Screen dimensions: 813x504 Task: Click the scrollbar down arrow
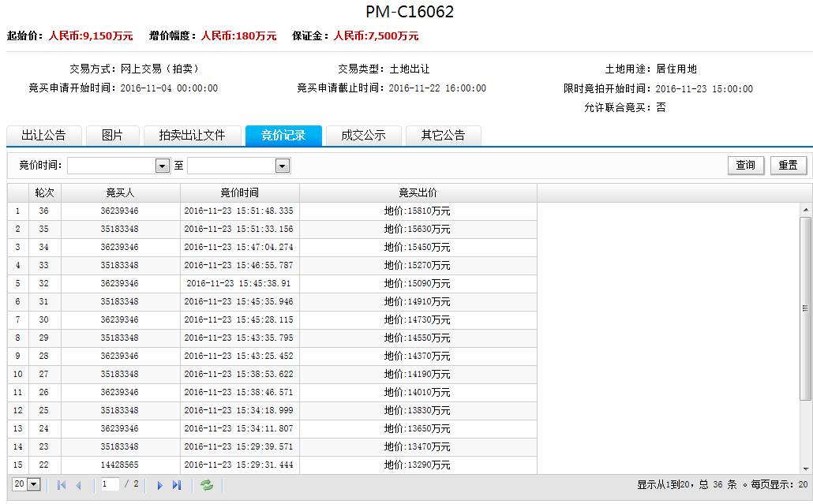[x=805, y=469]
